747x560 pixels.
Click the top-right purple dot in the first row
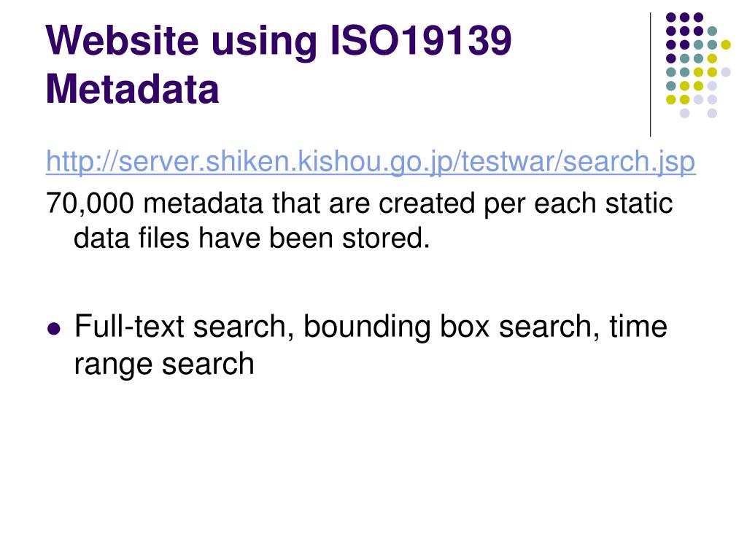(698, 17)
